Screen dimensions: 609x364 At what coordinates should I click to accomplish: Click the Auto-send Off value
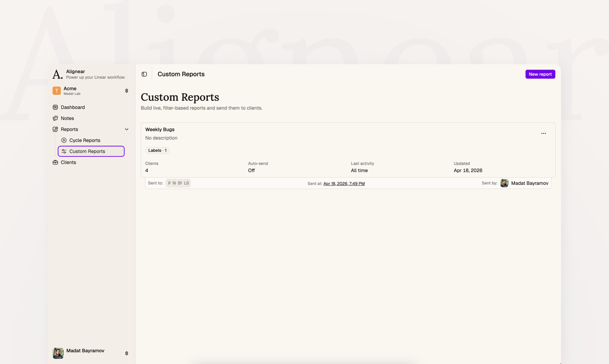coord(251,171)
